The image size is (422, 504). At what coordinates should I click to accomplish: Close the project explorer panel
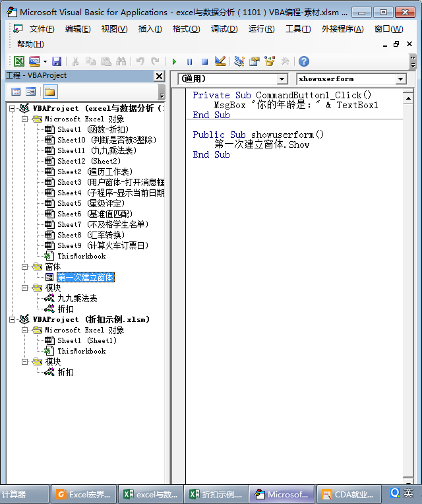[x=160, y=76]
